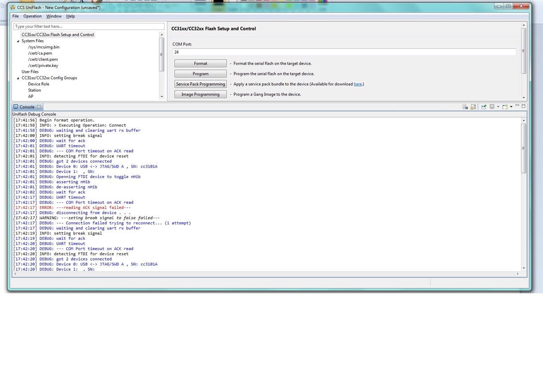Viewport: 543px width, 392px height.
Task: Click the Open Console icon
Action: coord(505,107)
